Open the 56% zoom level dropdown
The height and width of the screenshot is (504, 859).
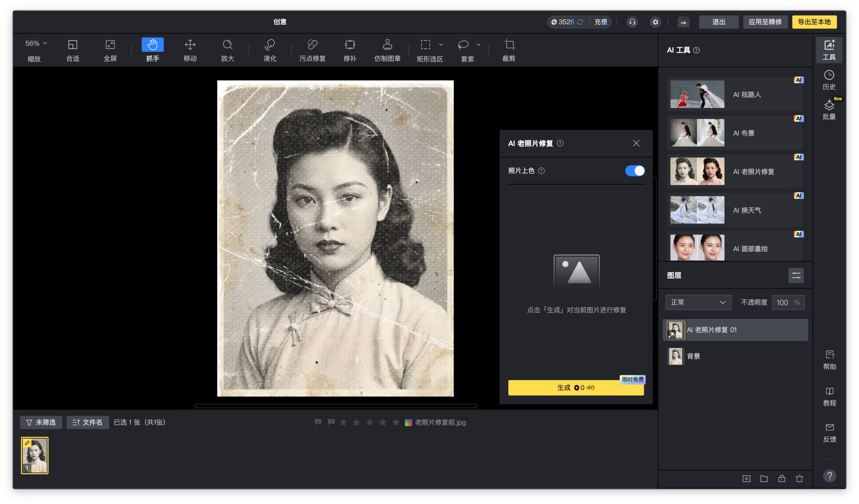click(x=36, y=43)
